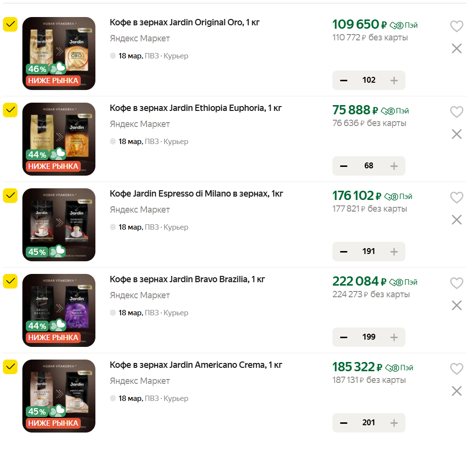Open Кофе в зернах Jardin Bravo Brazilia link
The height and width of the screenshot is (452, 476).
point(187,279)
